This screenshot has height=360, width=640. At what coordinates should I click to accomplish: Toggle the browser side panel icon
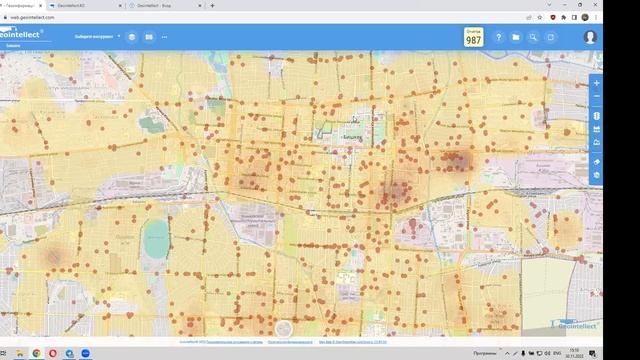click(x=574, y=18)
